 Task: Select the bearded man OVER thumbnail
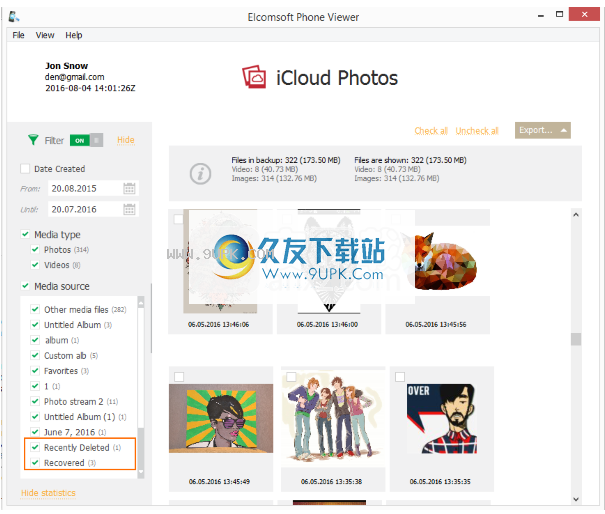tap(442, 418)
